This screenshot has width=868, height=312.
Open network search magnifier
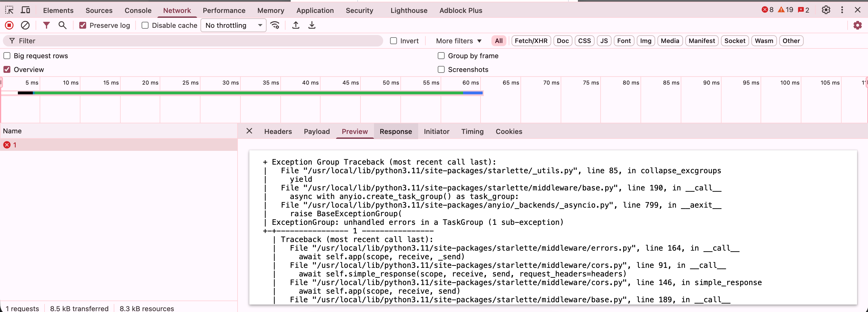click(x=62, y=25)
